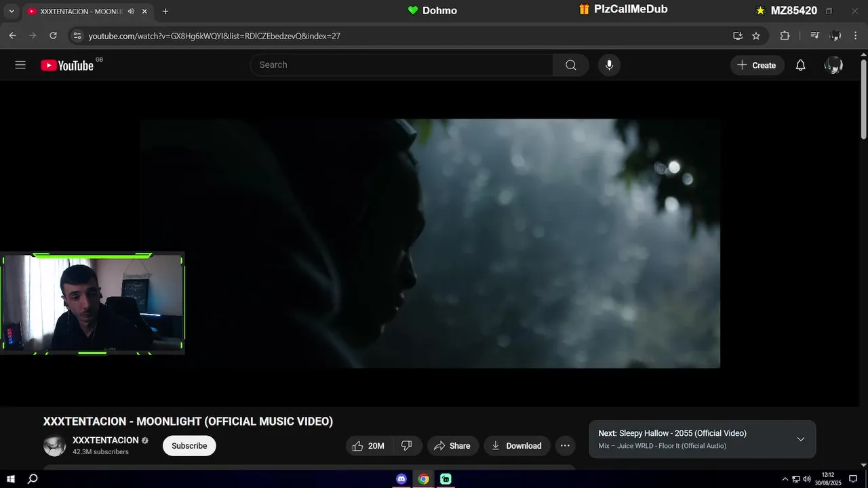
Task: Open XXXTENTACION channel avatar
Action: tap(55, 445)
